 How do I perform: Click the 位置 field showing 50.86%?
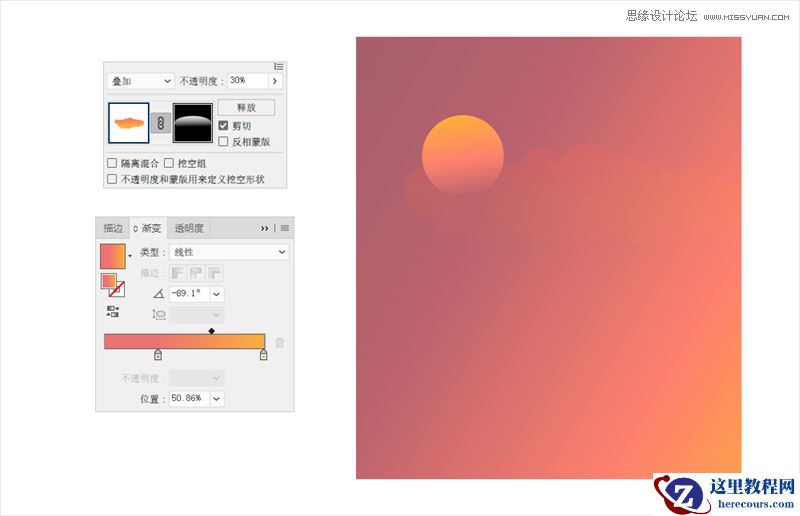click(x=189, y=398)
